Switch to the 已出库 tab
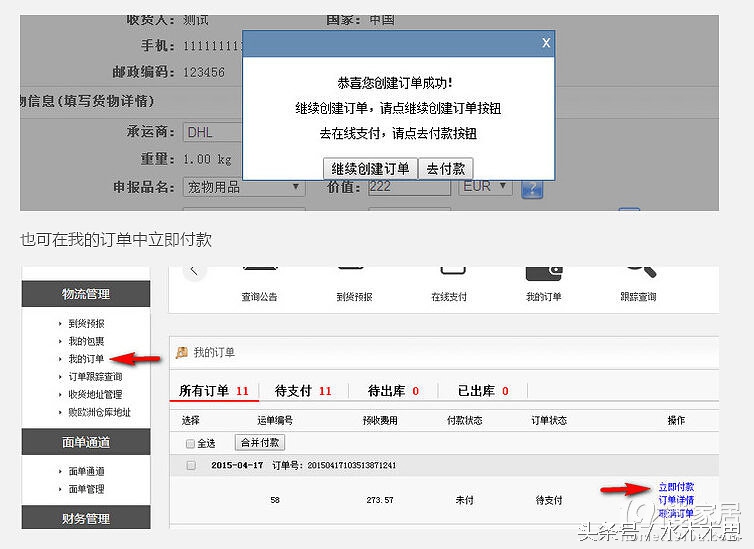The width and height of the screenshot is (754, 549). [x=483, y=391]
